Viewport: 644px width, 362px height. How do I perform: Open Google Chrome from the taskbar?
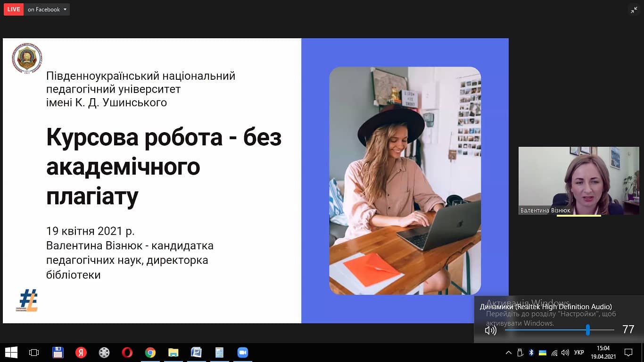pos(150,353)
